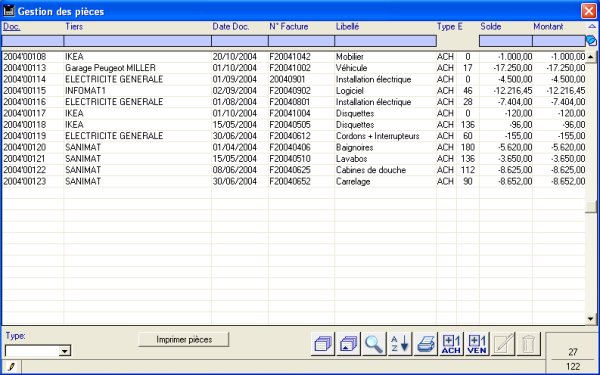Click the scrollbar up arrow
This screenshot has height=375, width=600.
[x=591, y=57]
